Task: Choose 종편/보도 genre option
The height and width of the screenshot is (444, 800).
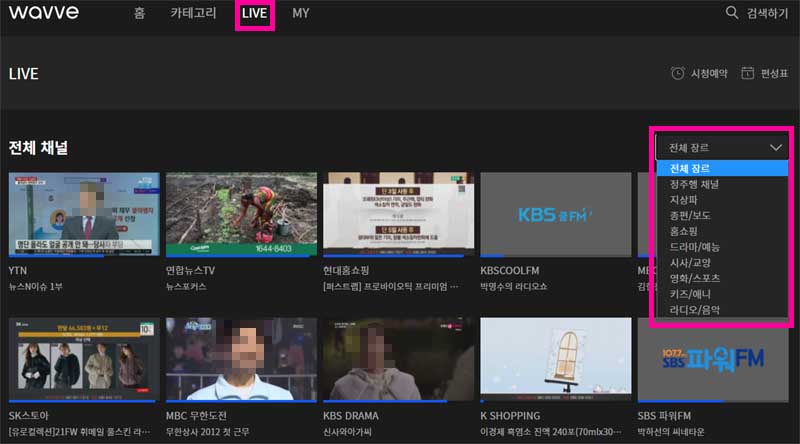Action: [x=690, y=215]
